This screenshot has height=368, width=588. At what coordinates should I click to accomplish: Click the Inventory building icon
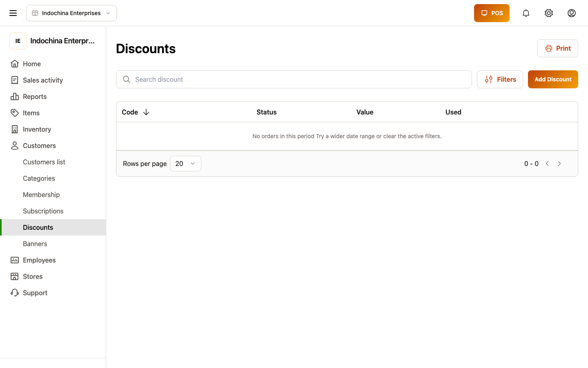[15, 129]
